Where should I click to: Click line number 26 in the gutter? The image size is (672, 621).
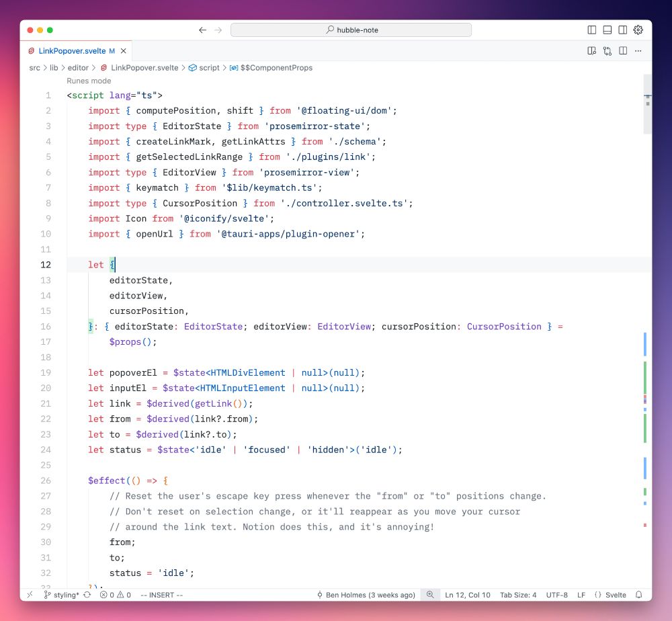coord(46,481)
